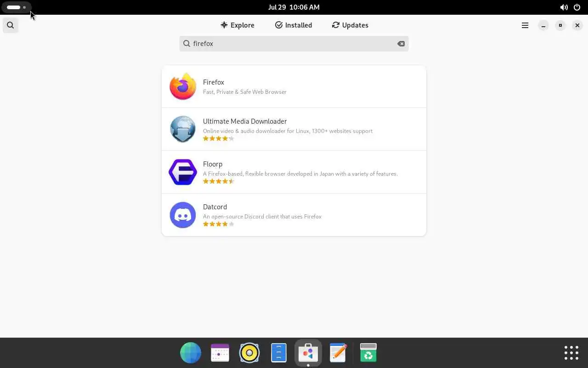
Task: Open the Firefox result title
Action: (214, 82)
